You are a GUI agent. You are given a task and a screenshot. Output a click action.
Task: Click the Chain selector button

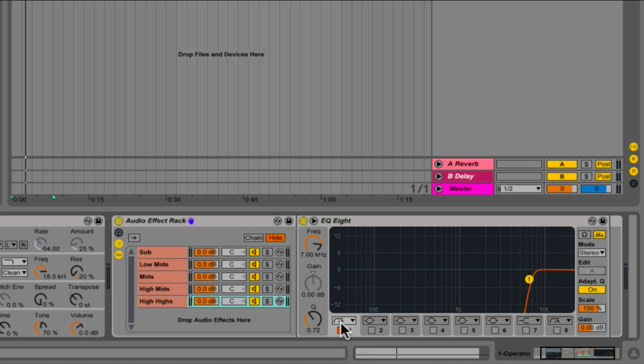[254, 238]
